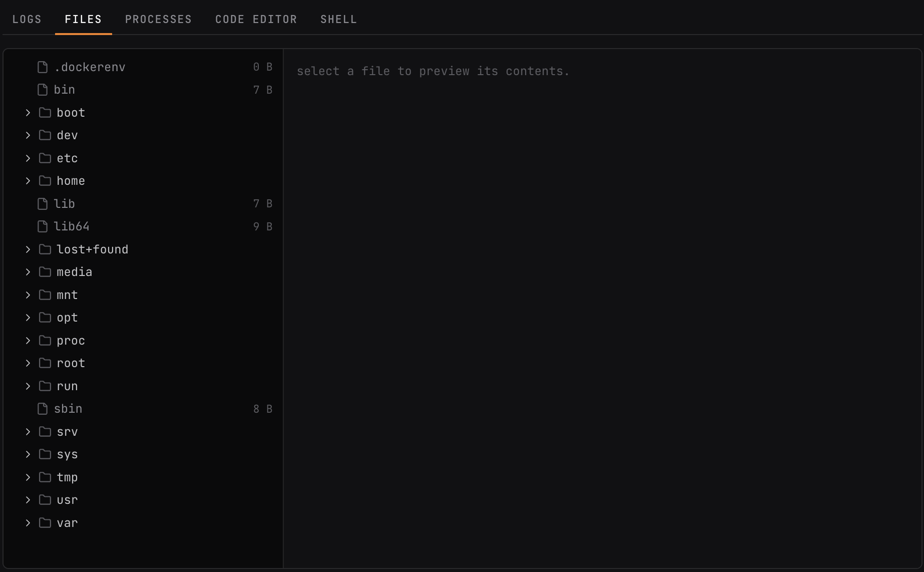
Task: Expand the run folder chevron
Action: (x=28, y=386)
